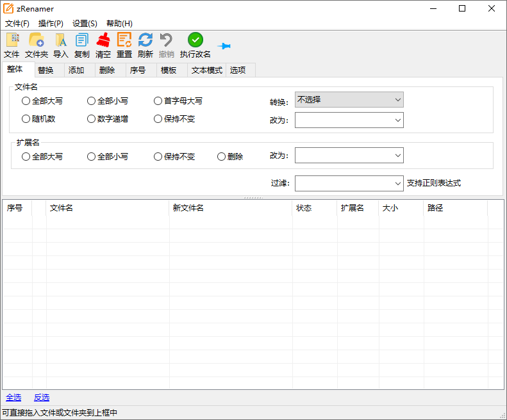Screen dimensions: 507x420
Task: Close the zRenamer window
Action: (x=492, y=9)
